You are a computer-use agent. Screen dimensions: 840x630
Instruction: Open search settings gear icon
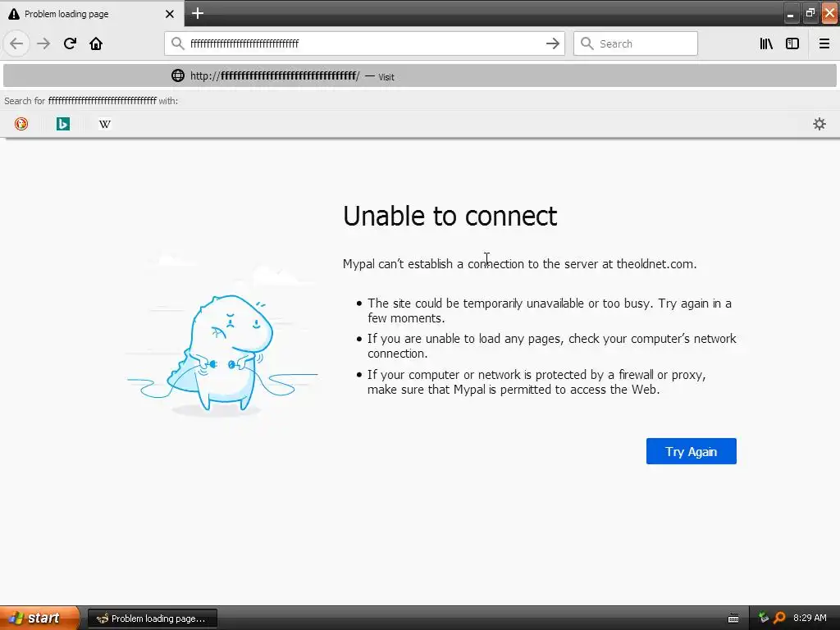click(819, 124)
